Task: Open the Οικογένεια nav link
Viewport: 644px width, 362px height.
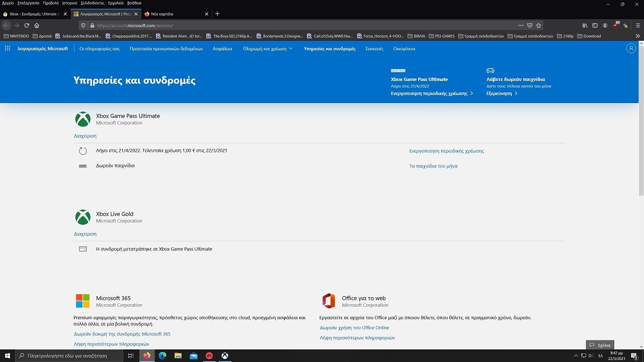Action: coord(405,49)
